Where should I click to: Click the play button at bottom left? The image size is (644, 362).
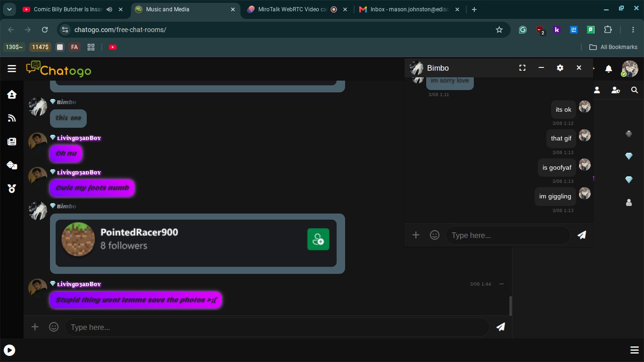click(9, 350)
